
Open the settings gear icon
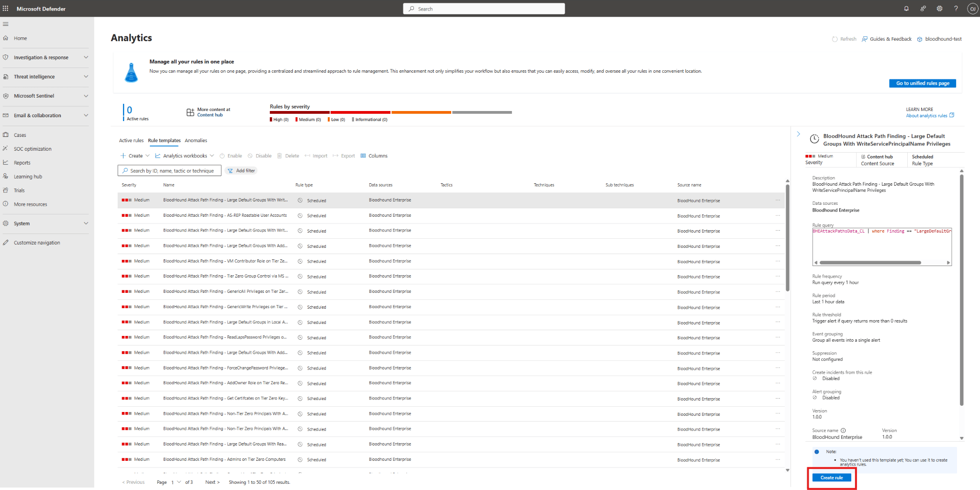pos(939,9)
